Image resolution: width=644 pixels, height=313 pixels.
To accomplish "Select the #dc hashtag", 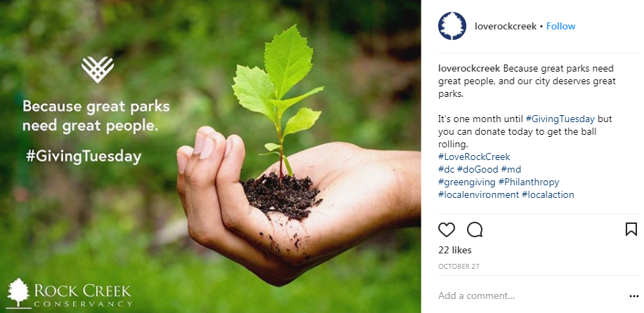I will 446,169.
